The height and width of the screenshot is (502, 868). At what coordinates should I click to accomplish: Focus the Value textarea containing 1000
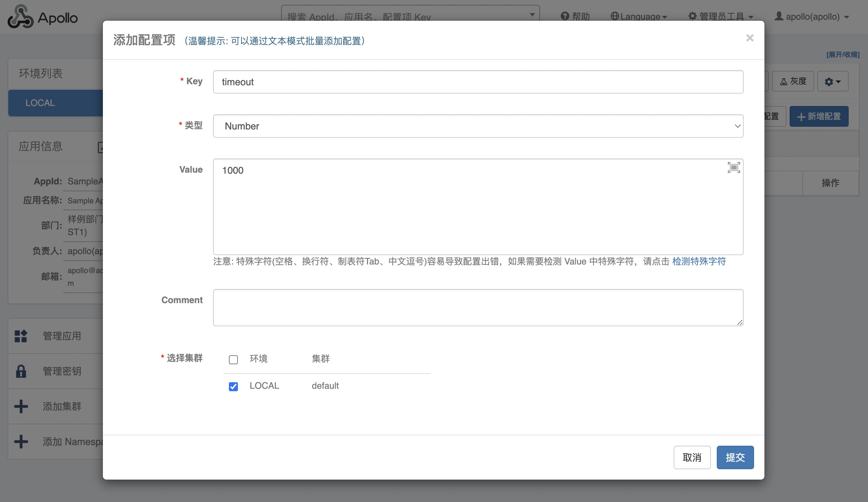[x=478, y=207]
